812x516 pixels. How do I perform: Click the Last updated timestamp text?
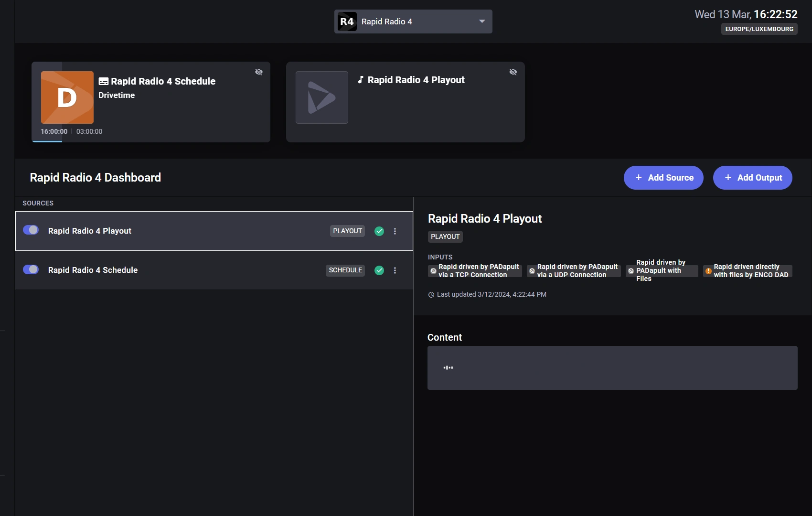tap(491, 294)
